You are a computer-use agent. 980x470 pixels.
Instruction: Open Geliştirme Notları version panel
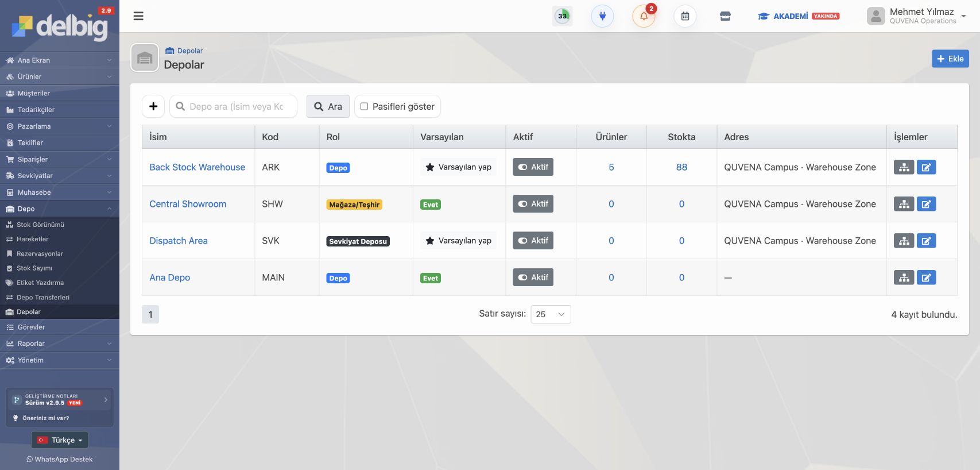pyautogui.click(x=60, y=399)
